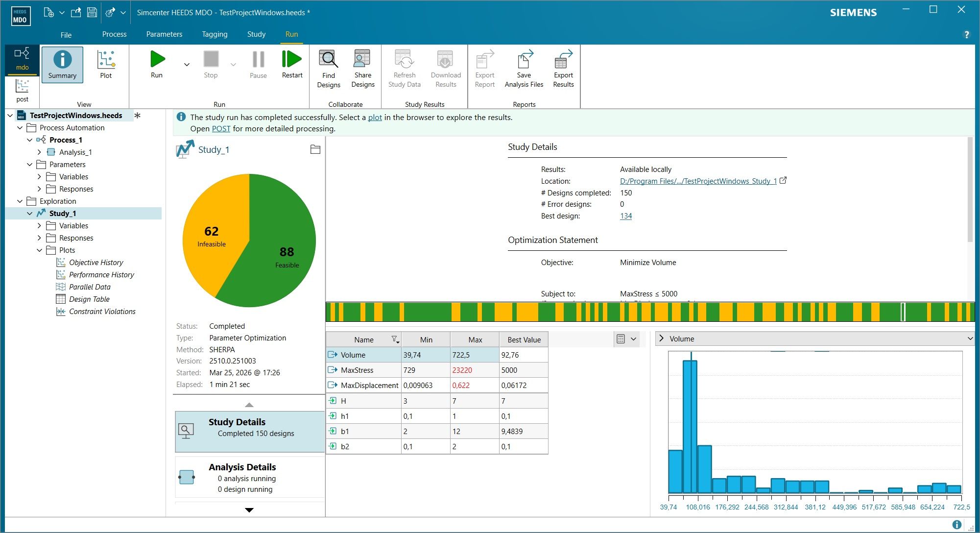Select Objective History plot

coord(96,263)
